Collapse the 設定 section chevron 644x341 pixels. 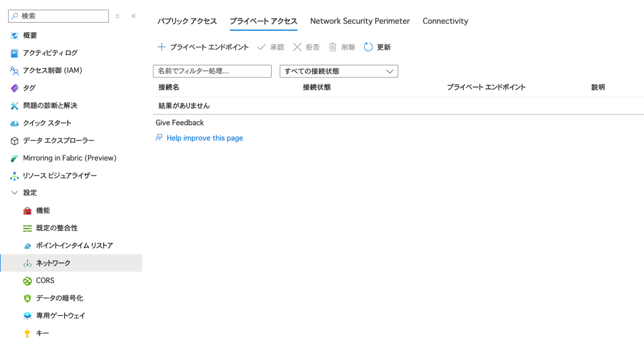pos(14,193)
